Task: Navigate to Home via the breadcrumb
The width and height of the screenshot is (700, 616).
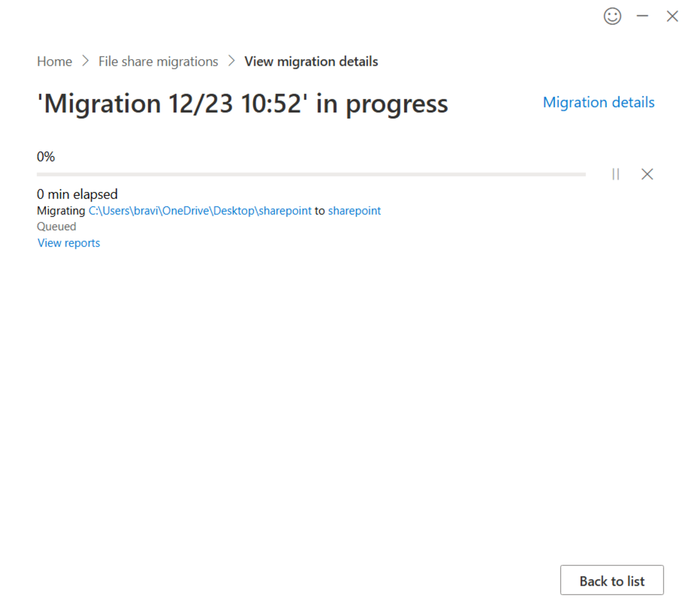Action: click(x=54, y=62)
